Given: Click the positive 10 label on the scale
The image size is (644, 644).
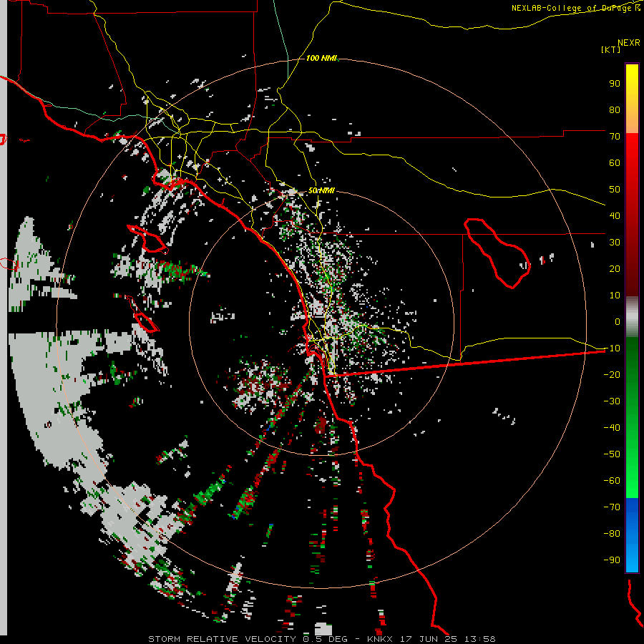Looking at the screenshot, I should [x=615, y=296].
